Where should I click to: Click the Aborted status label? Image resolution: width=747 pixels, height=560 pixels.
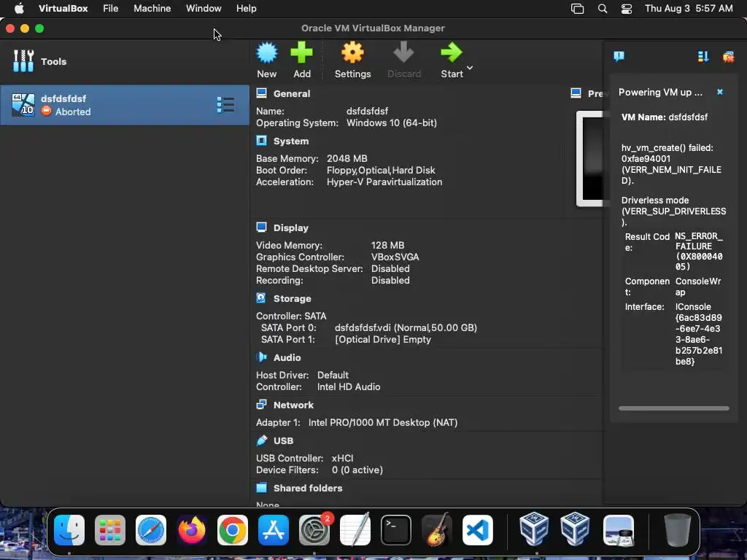pyautogui.click(x=73, y=112)
